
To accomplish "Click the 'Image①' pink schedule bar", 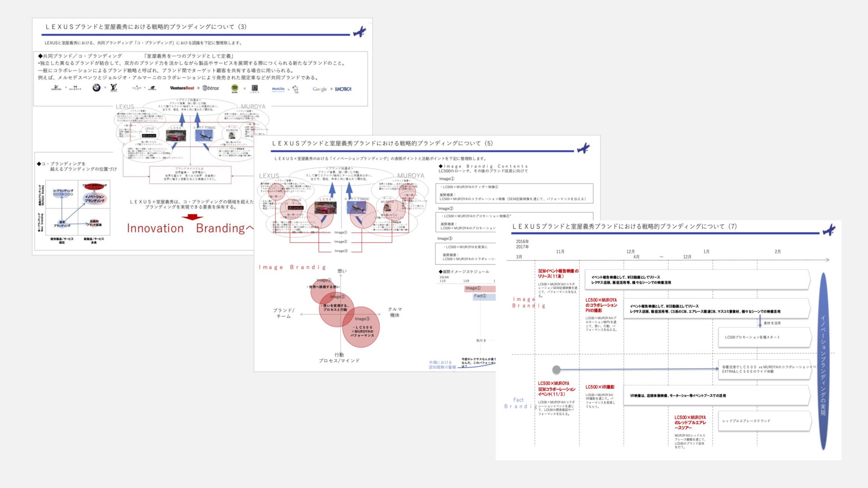I will [x=480, y=288].
